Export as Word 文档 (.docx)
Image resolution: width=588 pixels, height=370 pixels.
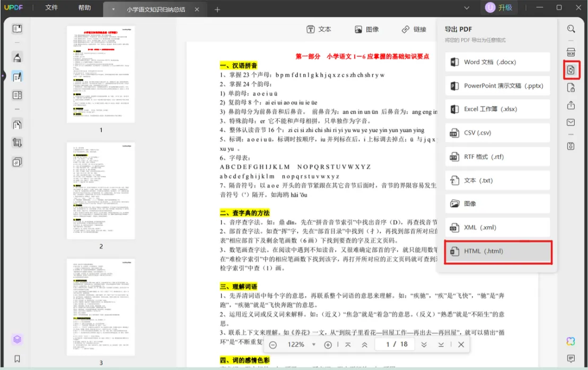[497, 62]
